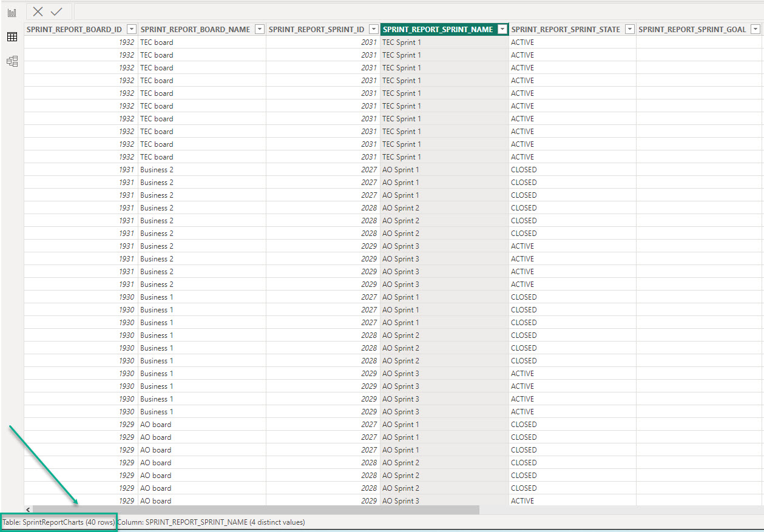Open the Data table view icon
The height and width of the screenshot is (532, 764).
pyautogui.click(x=12, y=37)
